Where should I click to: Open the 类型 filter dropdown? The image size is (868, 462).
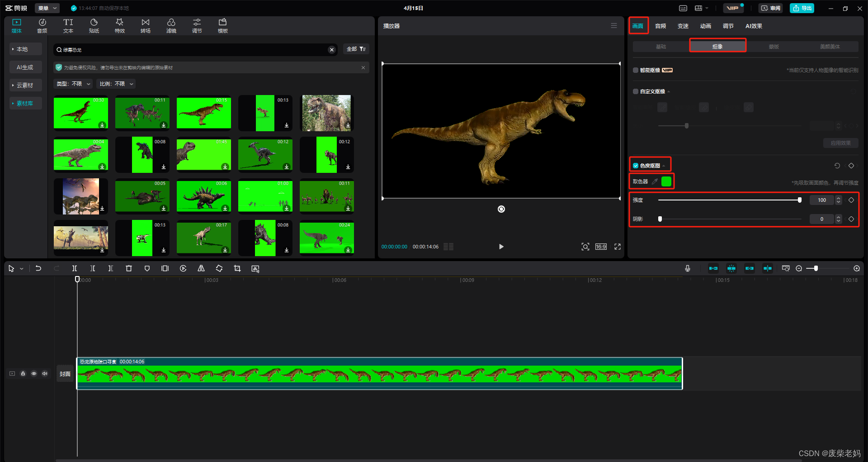coord(73,84)
